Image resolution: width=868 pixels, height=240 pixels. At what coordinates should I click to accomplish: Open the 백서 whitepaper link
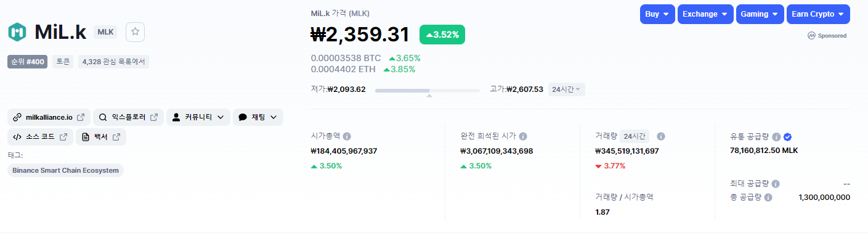tap(101, 137)
